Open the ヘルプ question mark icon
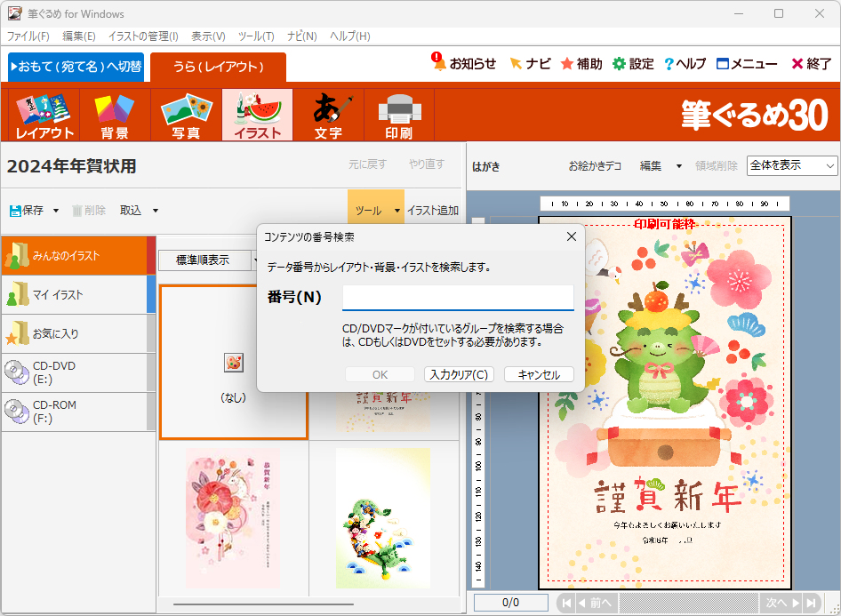 (669, 64)
